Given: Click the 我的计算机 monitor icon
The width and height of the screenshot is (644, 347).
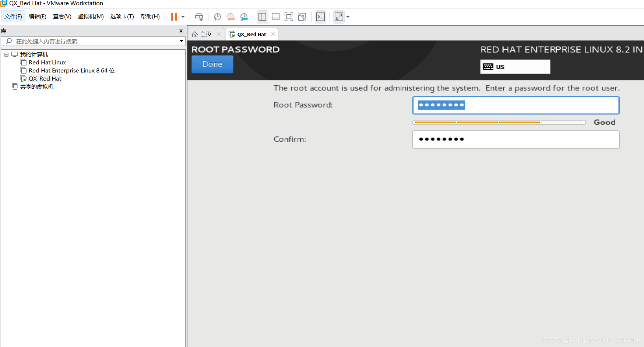Looking at the screenshot, I should [x=15, y=54].
